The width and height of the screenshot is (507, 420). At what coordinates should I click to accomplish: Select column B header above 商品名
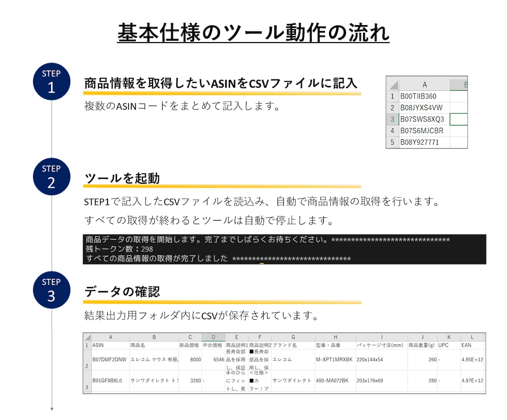pyautogui.click(x=154, y=337)
